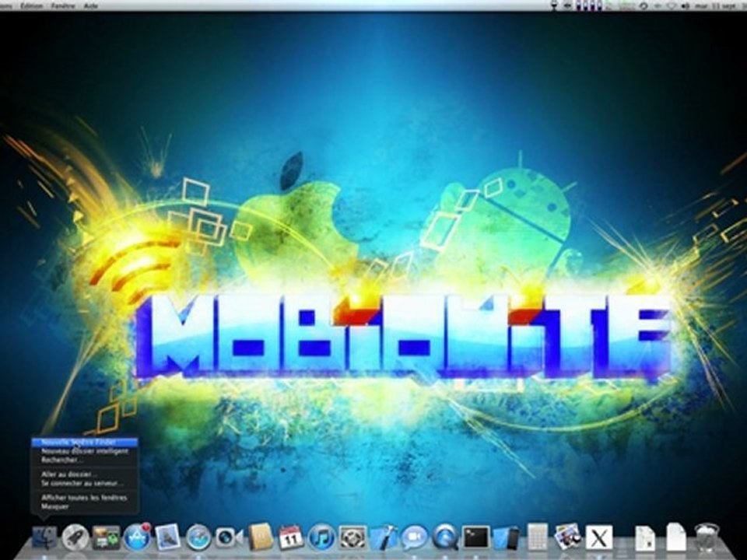Open the blank white document stack in Dock

tap(675, 537)
